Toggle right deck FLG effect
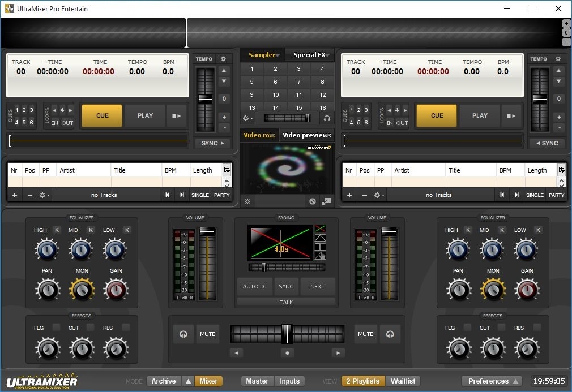Image resolution: width=572 pixels, height=392 pixels. click(x=467, y=327)
